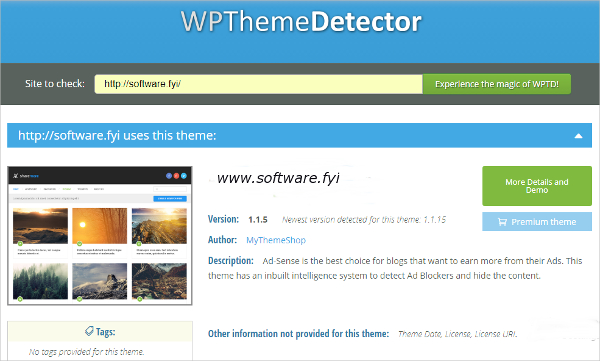Click the 'Description:' label

(x=231, y=261)
